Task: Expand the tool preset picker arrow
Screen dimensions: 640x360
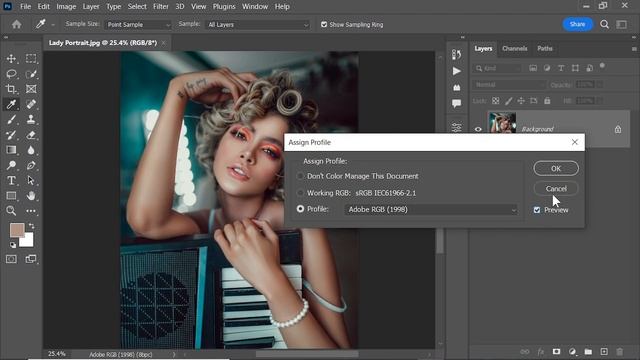Action: (53, 25)
